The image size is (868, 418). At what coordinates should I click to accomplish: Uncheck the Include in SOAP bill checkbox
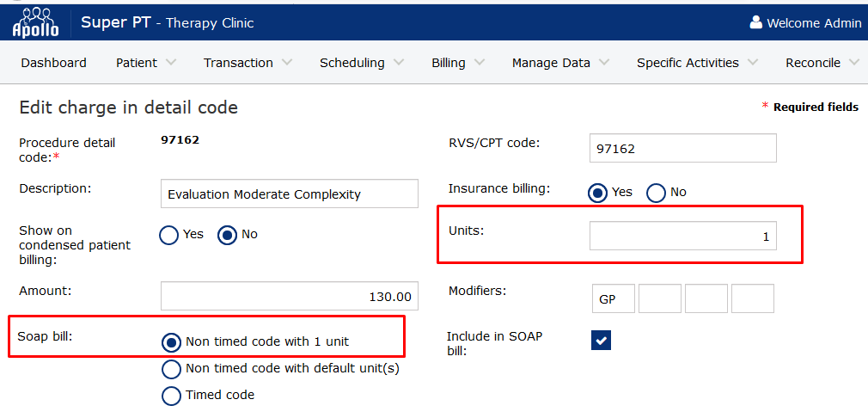(x=601, y=341)
